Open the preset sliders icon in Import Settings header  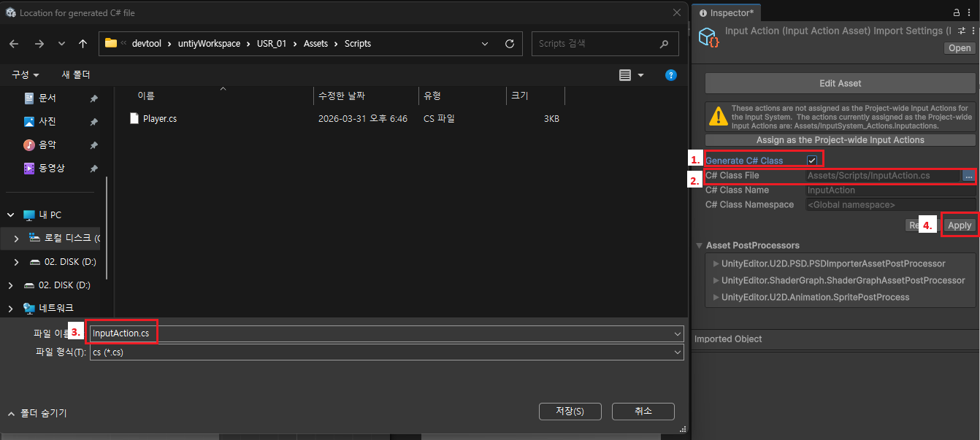click(962, 31)
